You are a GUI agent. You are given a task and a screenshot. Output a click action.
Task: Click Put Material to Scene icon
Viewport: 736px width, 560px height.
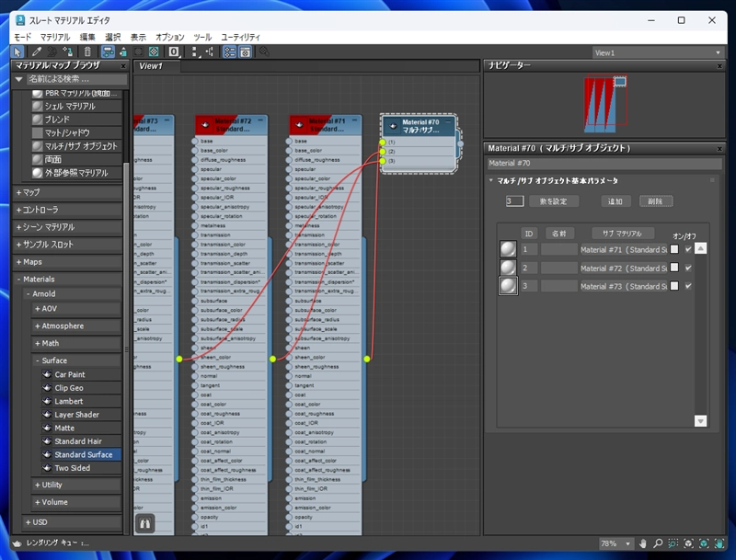52,52
